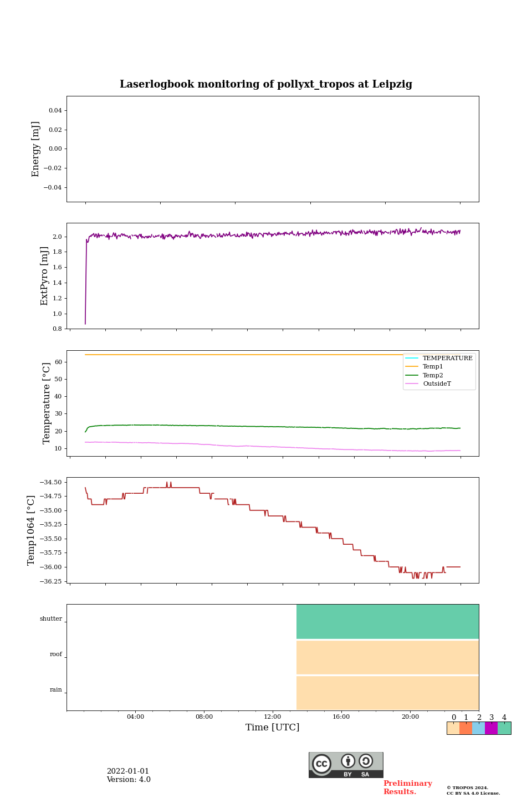Click the beige roof status block

point(387,657)
